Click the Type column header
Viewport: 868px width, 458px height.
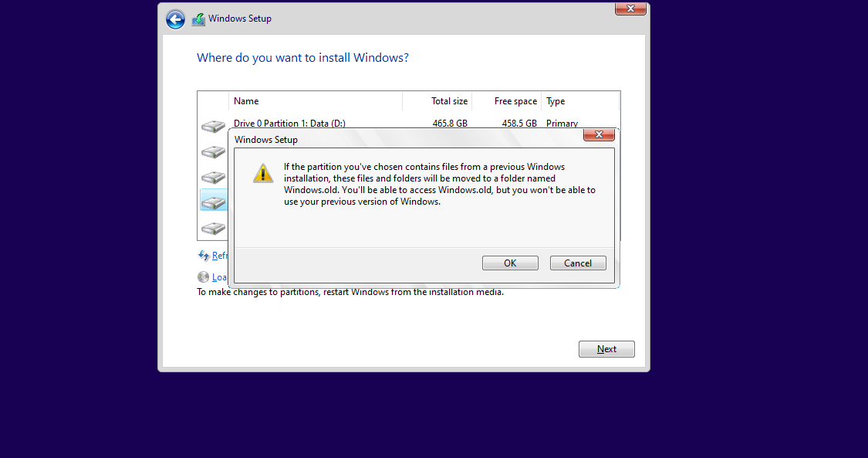pyautogui.click(x=580, y=101)
